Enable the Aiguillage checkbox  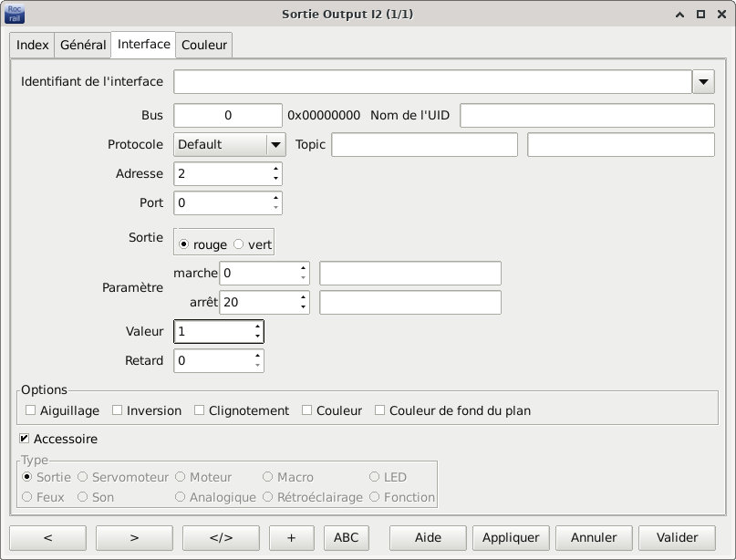pyautogui.click(x=31, y=410)
